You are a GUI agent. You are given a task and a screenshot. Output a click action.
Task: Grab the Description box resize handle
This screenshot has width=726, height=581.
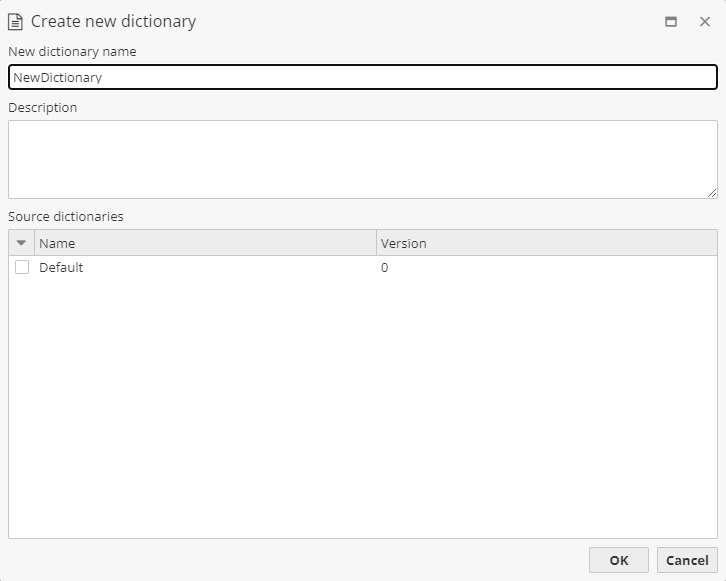(712, 193)
